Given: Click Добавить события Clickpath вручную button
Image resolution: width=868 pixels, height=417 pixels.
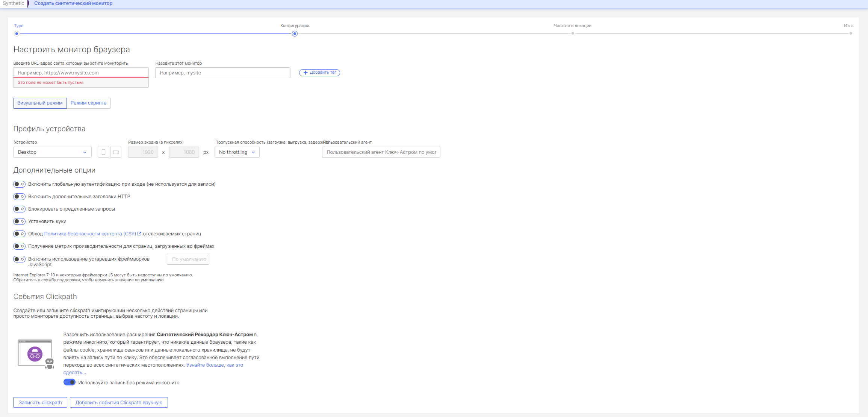Looking at the screenshot, I should pos(119,402).
